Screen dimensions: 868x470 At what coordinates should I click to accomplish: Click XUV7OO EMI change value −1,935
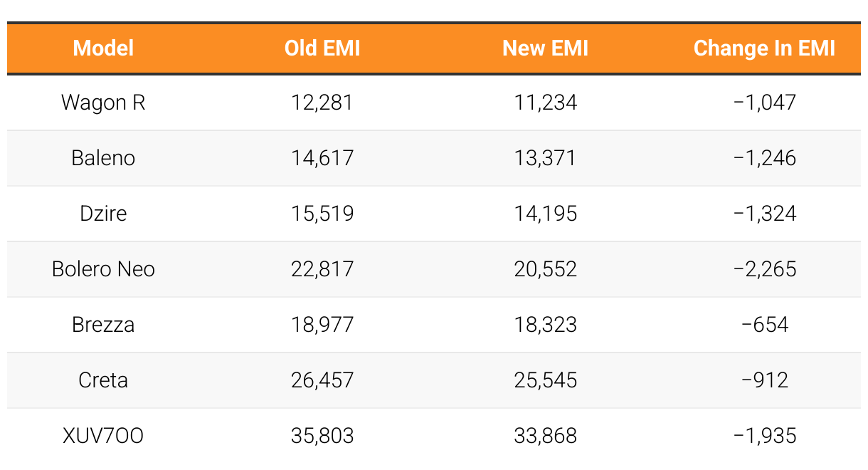click(765, 436)
